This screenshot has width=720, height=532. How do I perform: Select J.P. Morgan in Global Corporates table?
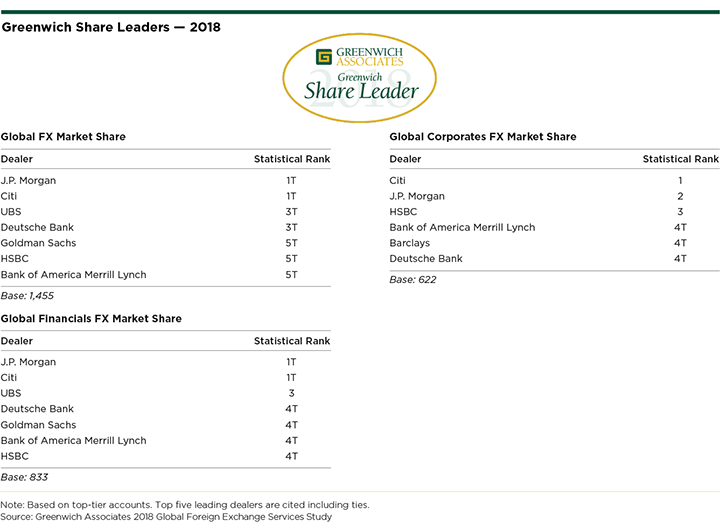pyautogui.click(x=417, y=196)
